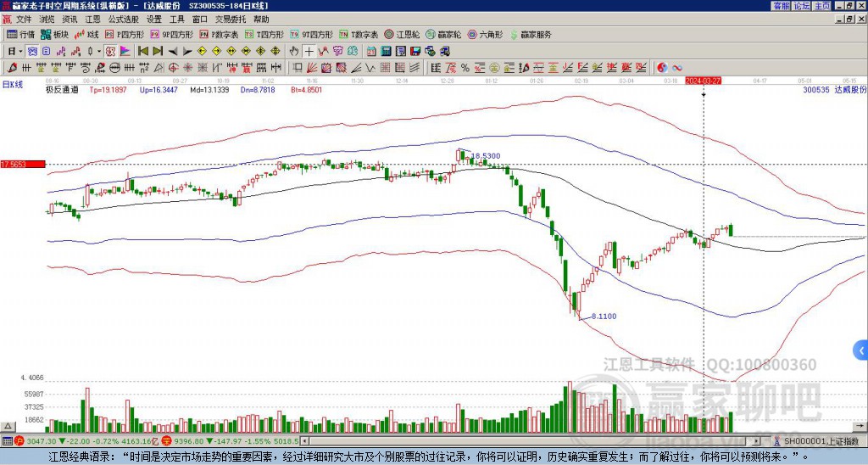
Task: Click the 极反通道 indicator label
Action: click(62, 90)
